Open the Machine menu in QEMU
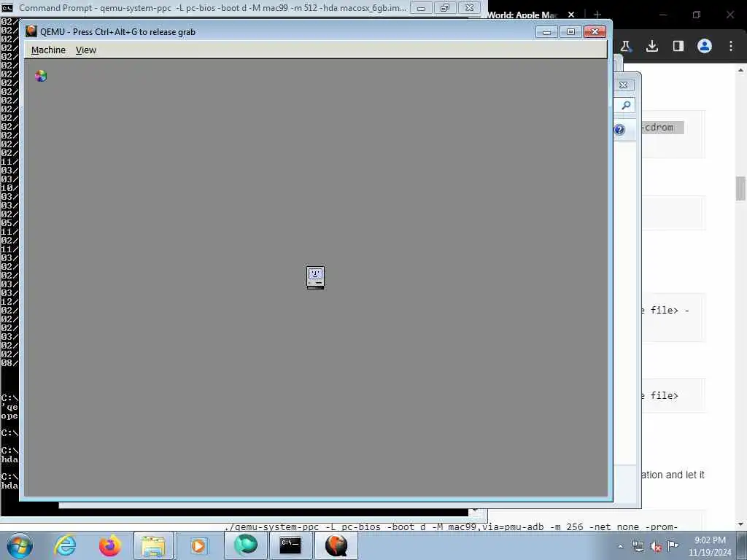The height and width of the screenshot is (560, 747). coord(48,50)
